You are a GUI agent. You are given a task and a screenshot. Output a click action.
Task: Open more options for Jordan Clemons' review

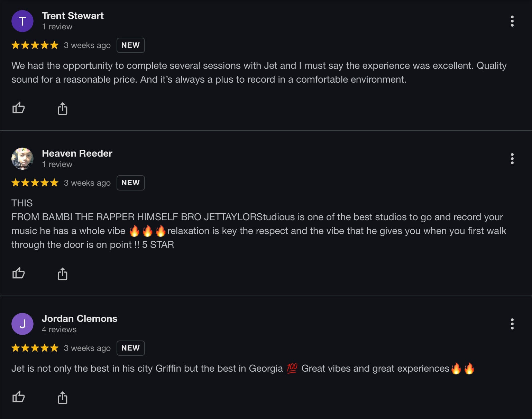coord(512,324)
